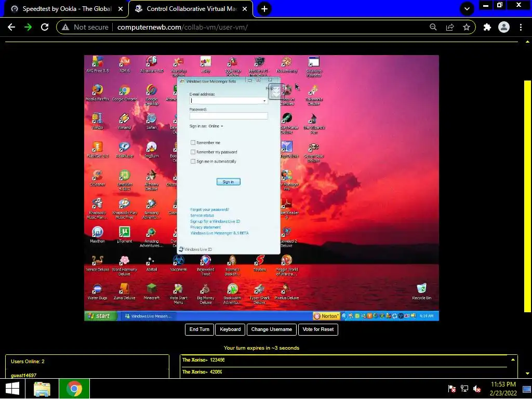The image size is (532, 399).
Task: Select the Control Collaborative Virtual Machine tab
Action: tap(191, 9)
